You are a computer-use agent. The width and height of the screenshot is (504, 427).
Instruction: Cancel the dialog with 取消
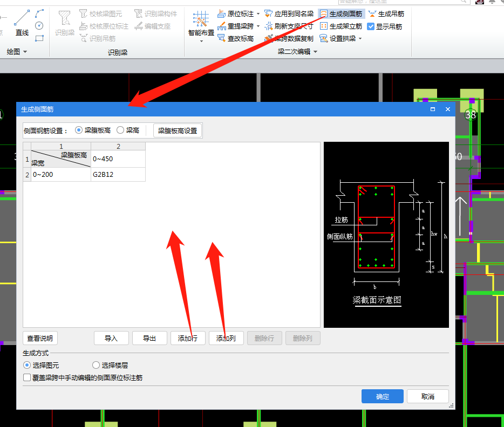point(428,396)
